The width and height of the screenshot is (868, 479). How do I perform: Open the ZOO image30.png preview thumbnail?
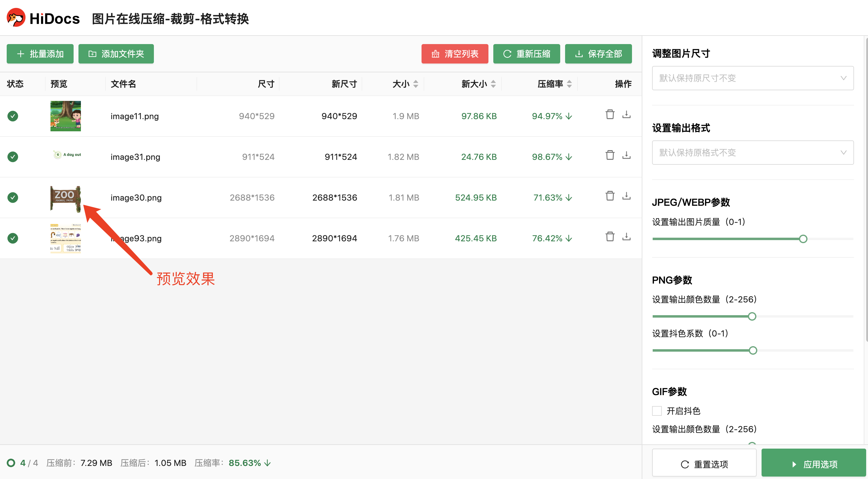click(x=65, y=198)
